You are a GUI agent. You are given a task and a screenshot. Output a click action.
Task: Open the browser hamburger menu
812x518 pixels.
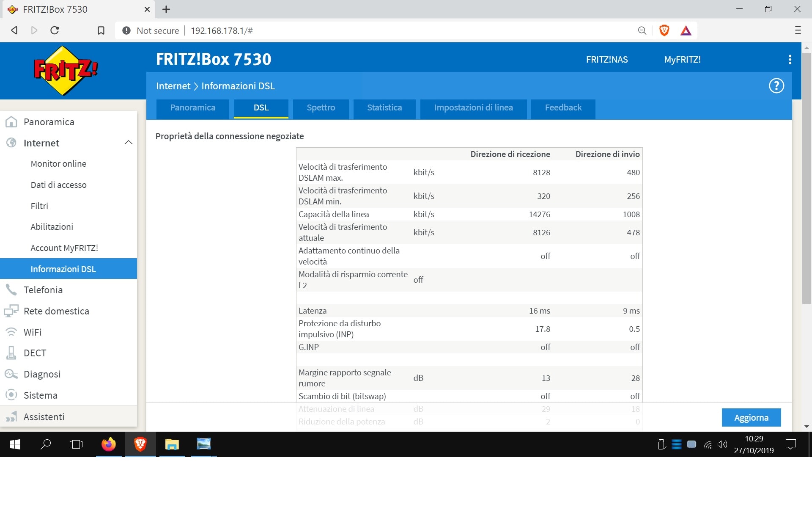[x=798, y=30]
